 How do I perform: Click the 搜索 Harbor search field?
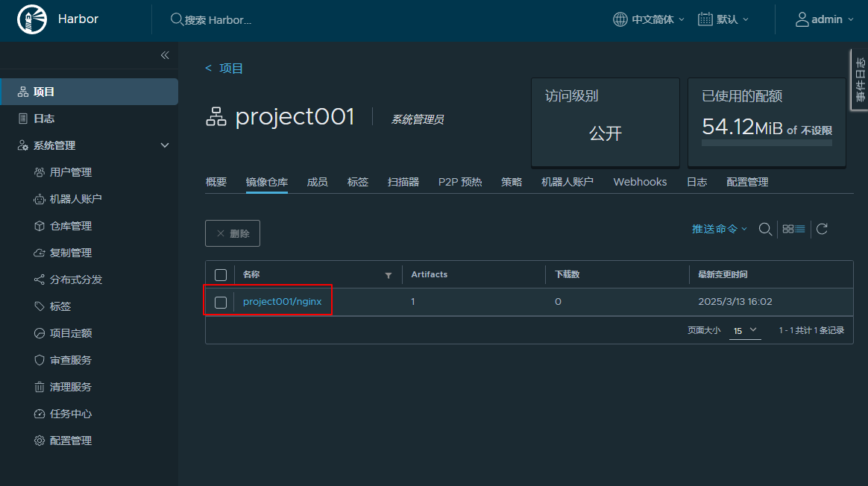pos(218,20)
